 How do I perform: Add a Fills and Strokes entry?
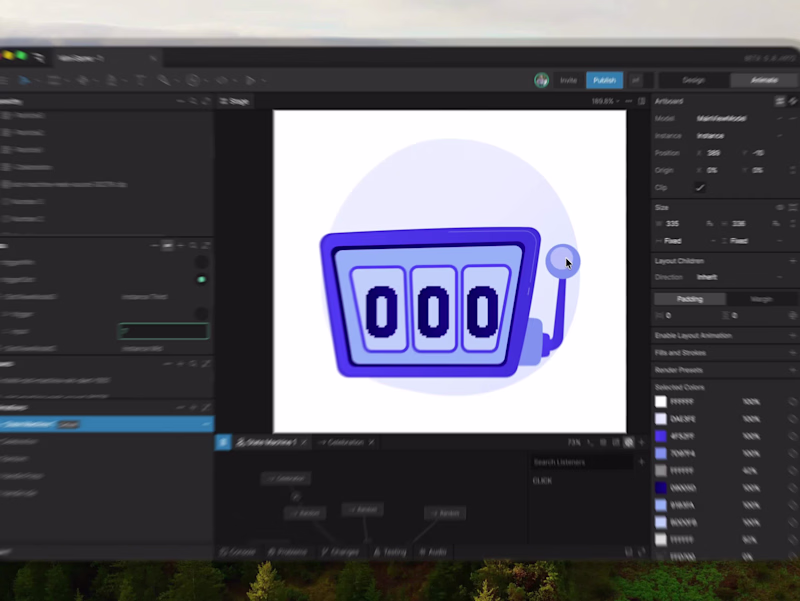[x=792, y=353]
